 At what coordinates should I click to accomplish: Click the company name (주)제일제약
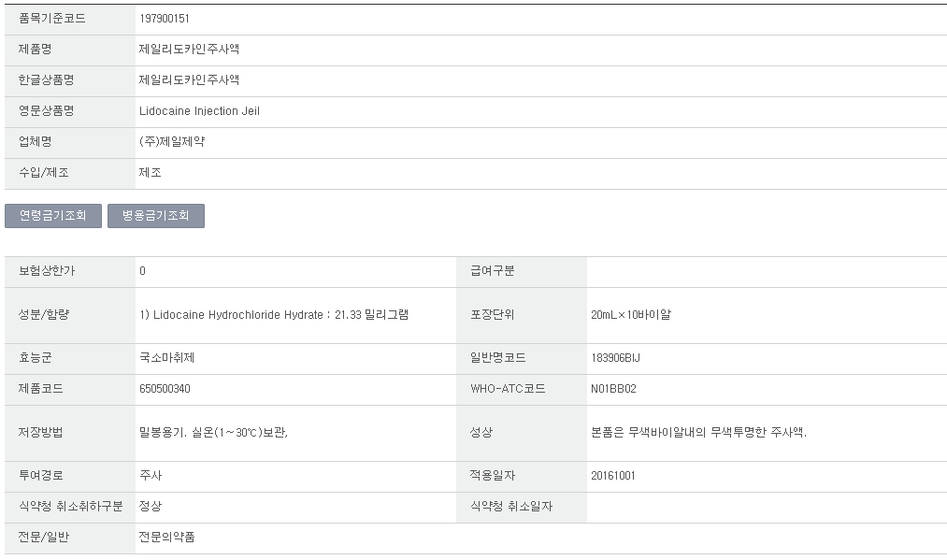pos(172,142)
